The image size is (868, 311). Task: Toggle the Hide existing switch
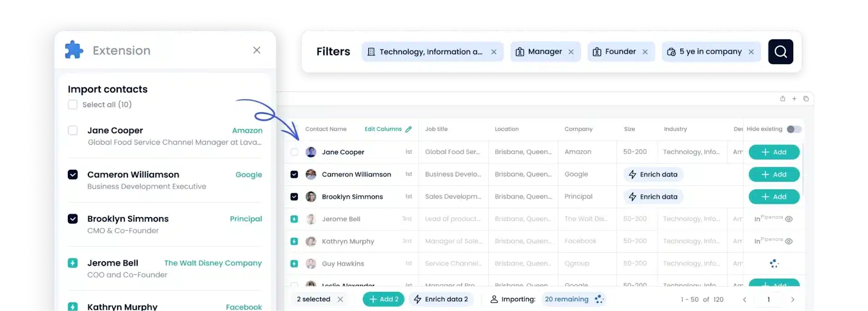pyautogui.click(x=794, y=129)
